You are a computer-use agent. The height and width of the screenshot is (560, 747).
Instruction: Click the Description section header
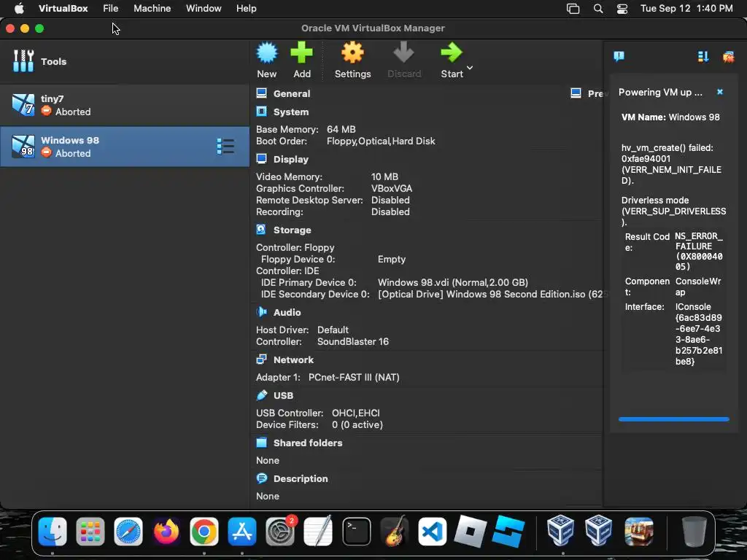click(x=301, y=478)
